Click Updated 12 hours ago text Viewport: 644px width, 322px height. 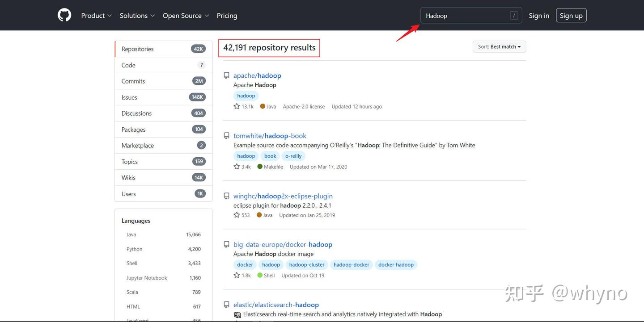(356, 107)
